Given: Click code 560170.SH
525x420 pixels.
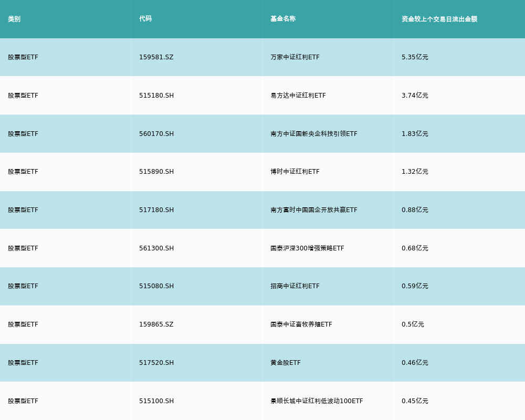Looking at the screenshot, I should (156, 134).
